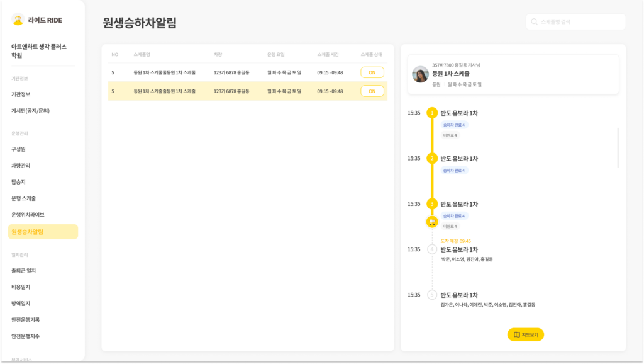Click stop 2 circle on timeline
This screenshot has height=364, width=644.
(432, 158)
